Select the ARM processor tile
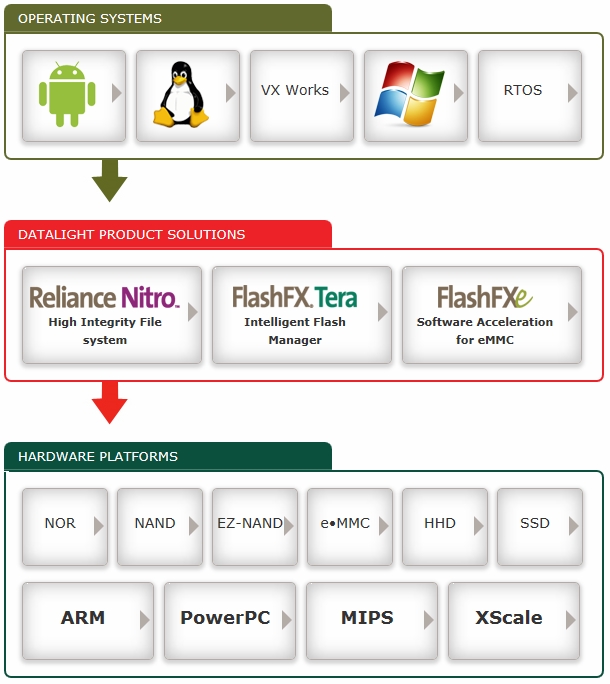 (88, 622)
